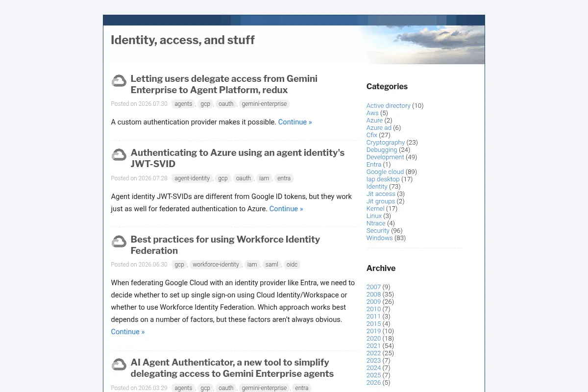Open the 'Identity' category
The image size is (588, 392).
[377, 187]
